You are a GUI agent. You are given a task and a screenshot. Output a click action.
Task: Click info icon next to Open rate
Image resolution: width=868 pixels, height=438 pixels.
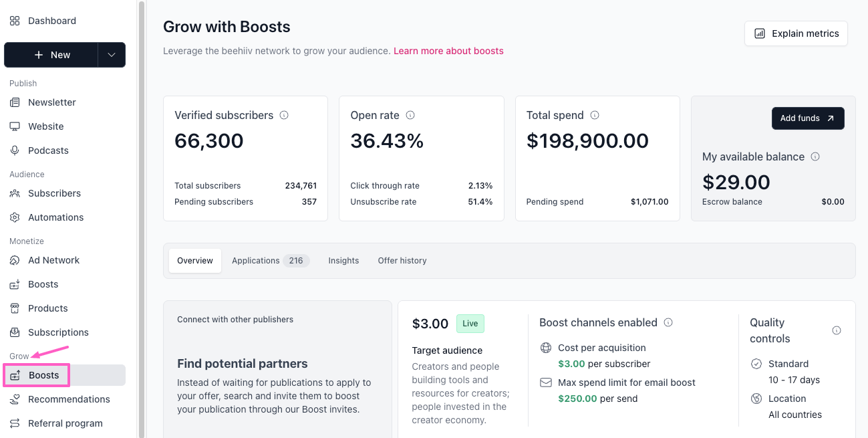[410, 115]
